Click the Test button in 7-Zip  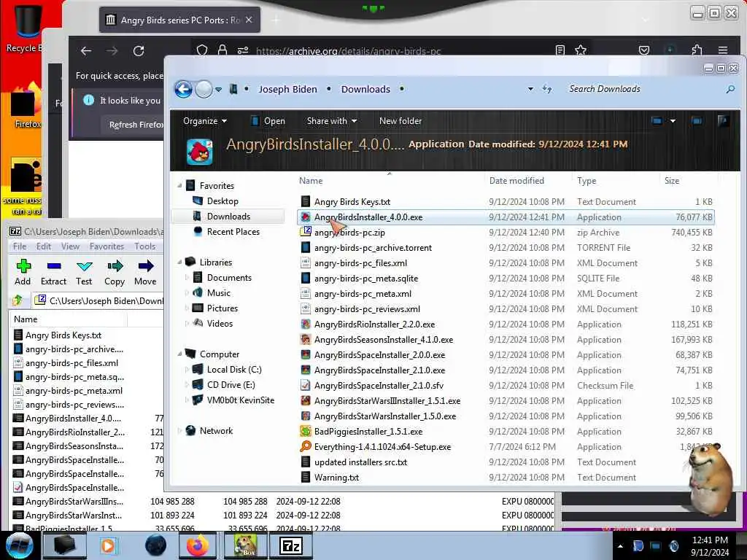(84, 272)
